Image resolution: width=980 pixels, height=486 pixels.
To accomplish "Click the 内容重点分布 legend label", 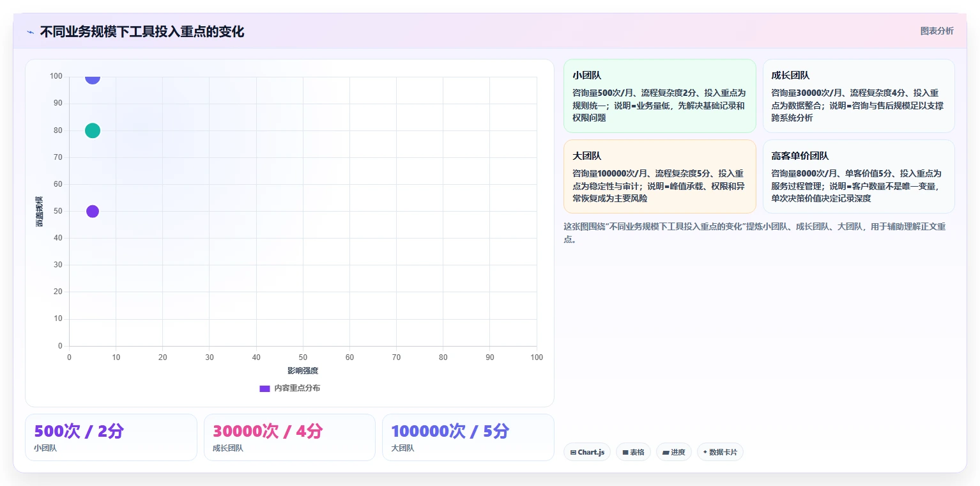I will click(x=297, y=388).
